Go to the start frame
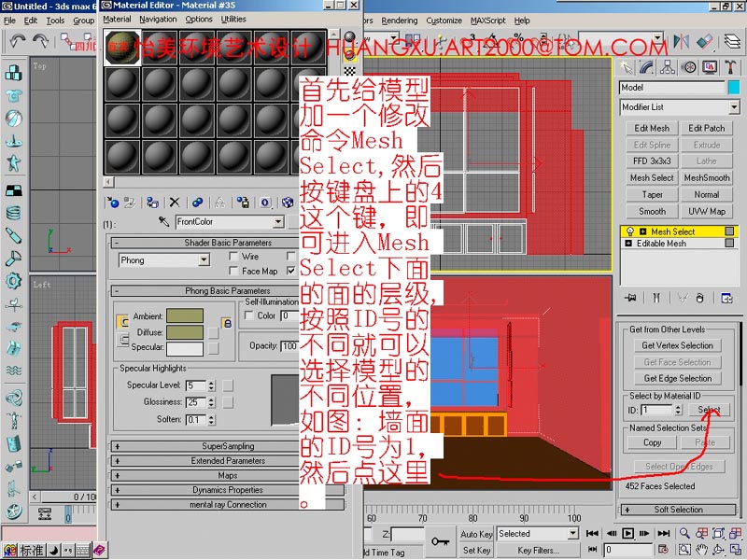The width and height of the screenshot is (747, 560). [x=592, y=533]
